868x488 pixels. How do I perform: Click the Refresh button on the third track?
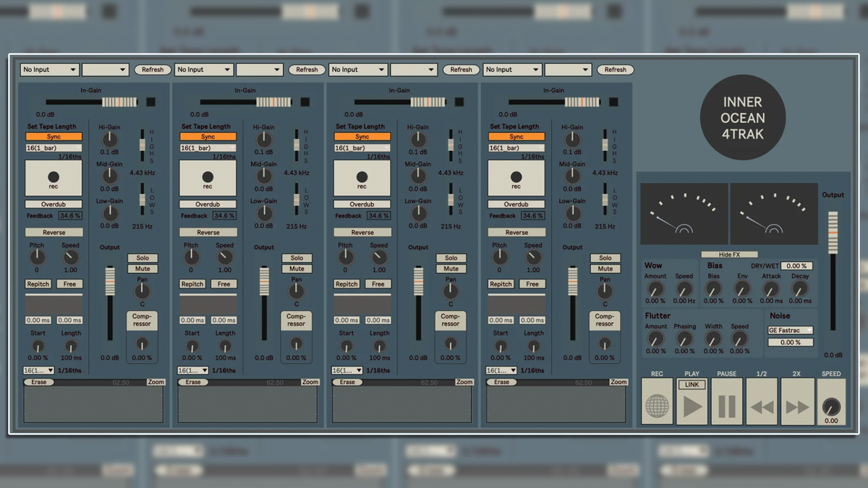pyautogui.click(x=461, y=69)
